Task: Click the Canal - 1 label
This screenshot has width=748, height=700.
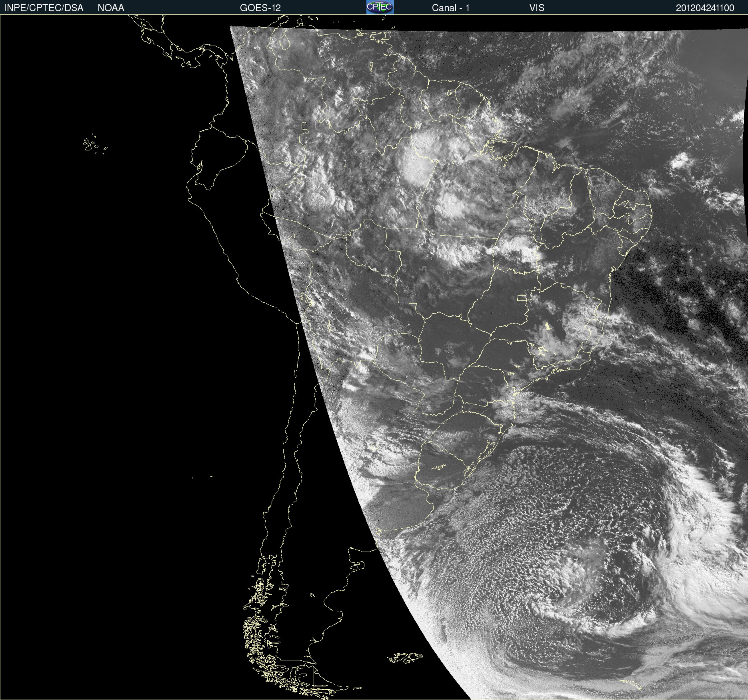Action: 450,8
